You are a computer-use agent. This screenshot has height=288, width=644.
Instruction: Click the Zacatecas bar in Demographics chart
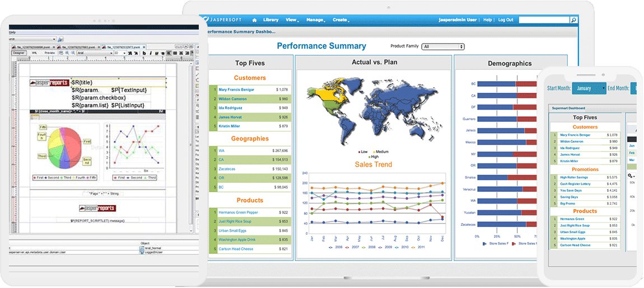tap(507, 224)
